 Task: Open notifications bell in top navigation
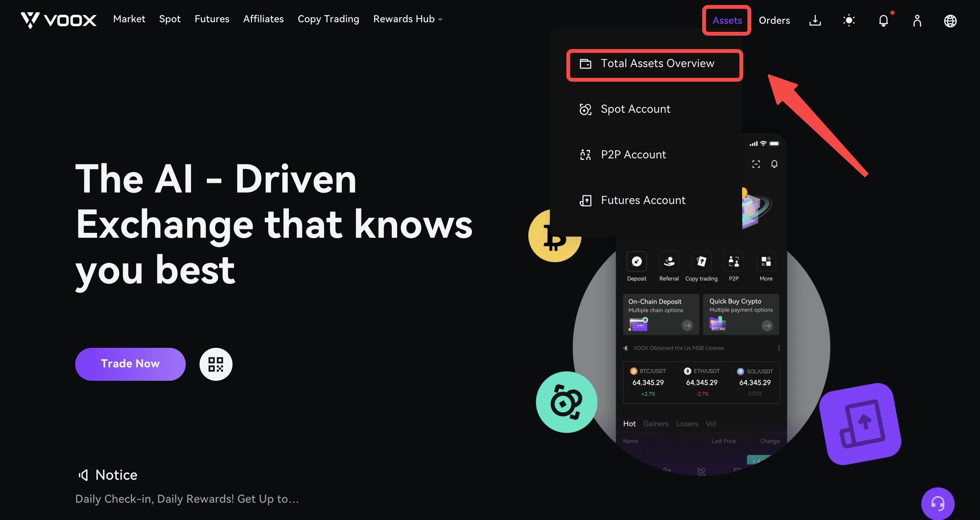(883, 20)
